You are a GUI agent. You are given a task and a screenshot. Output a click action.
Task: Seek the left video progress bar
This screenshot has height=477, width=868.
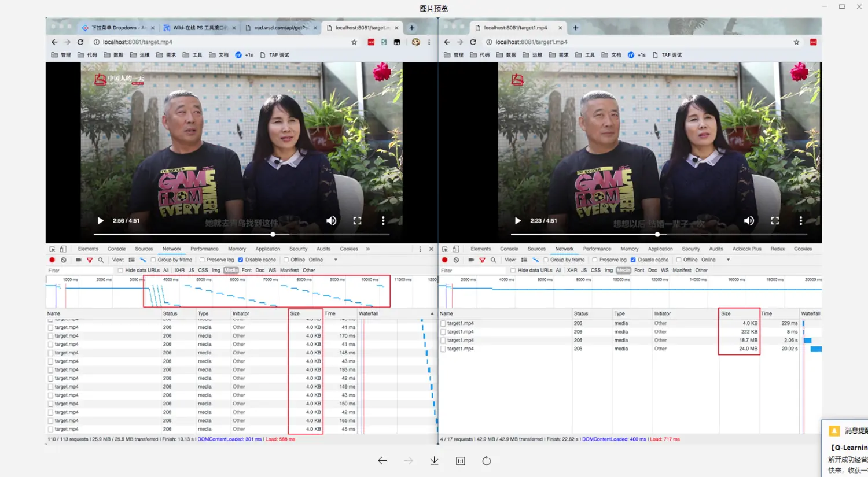coord(241,235)
